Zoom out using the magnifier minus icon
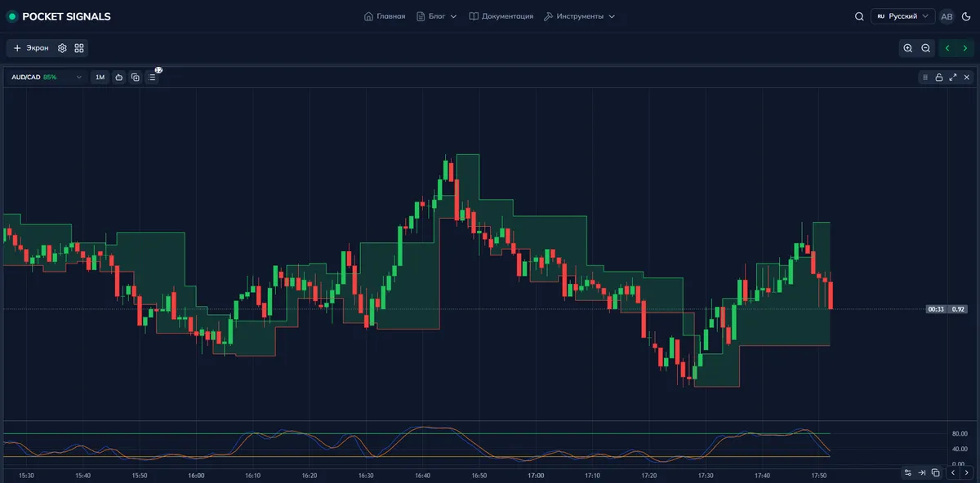 click(x=925, y=48)
